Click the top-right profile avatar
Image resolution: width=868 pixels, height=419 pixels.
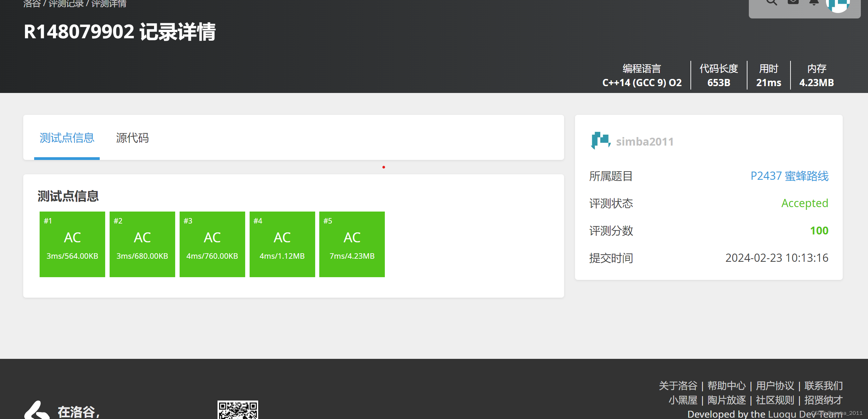click(838, 4)
